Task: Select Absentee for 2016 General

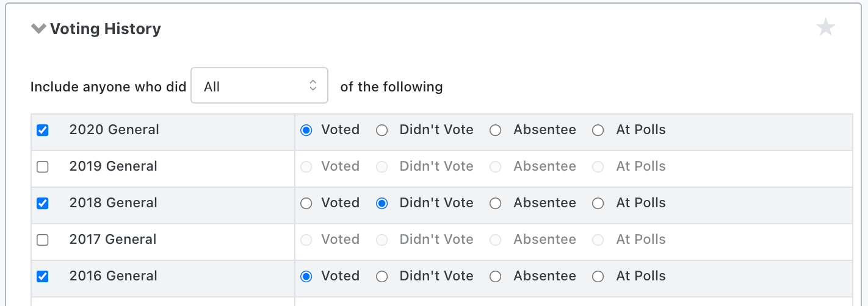Action: [496, 276]
